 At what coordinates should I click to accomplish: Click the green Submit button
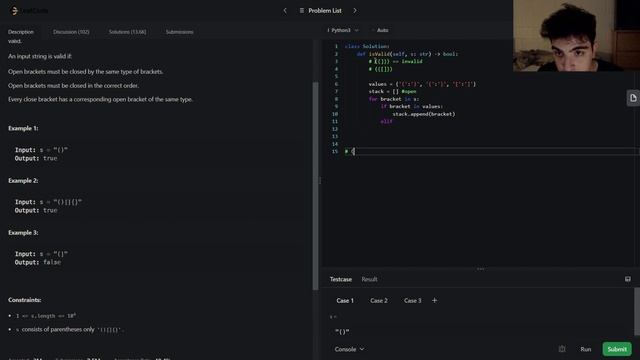coord(617,349)
